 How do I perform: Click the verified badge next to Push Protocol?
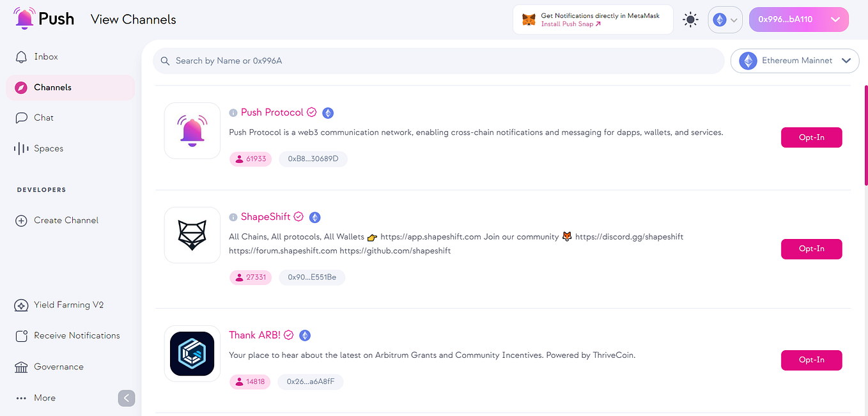pos(312,112)
